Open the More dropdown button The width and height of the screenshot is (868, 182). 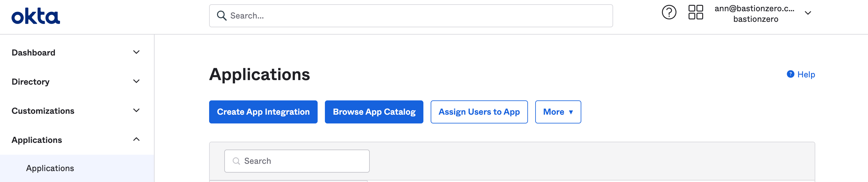click(x=558, y=112)
